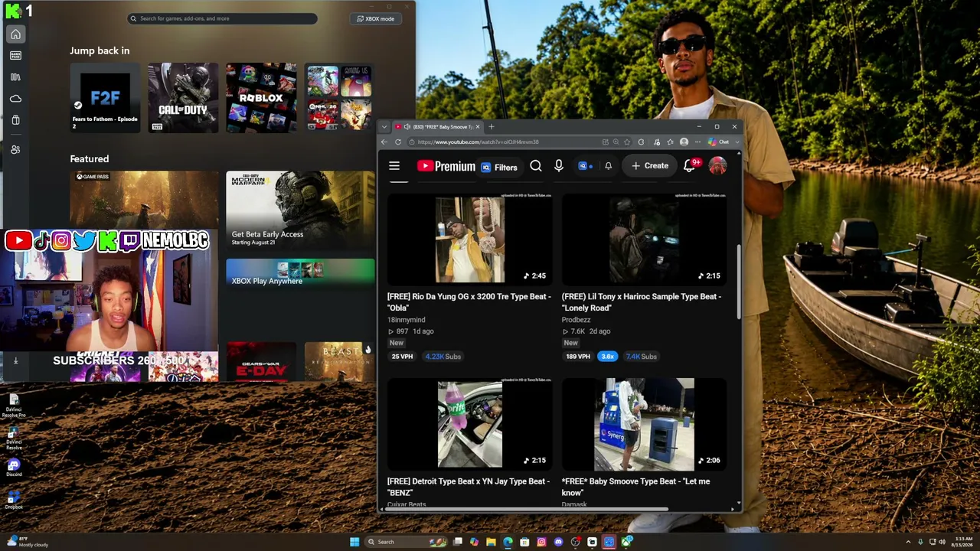
Task: Open Cloud Gaming in the Xbox sidebar
Action: [15, 99]
